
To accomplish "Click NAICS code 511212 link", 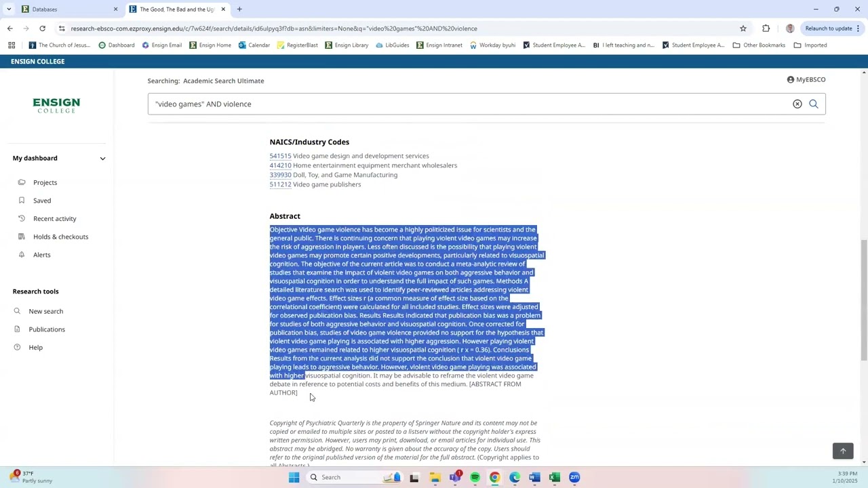I will tap(280, 184).
